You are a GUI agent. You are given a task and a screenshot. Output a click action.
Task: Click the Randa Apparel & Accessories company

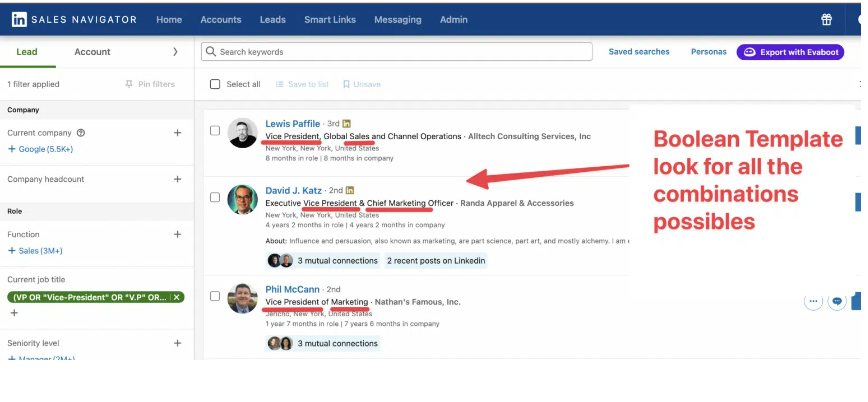[516, 203]
